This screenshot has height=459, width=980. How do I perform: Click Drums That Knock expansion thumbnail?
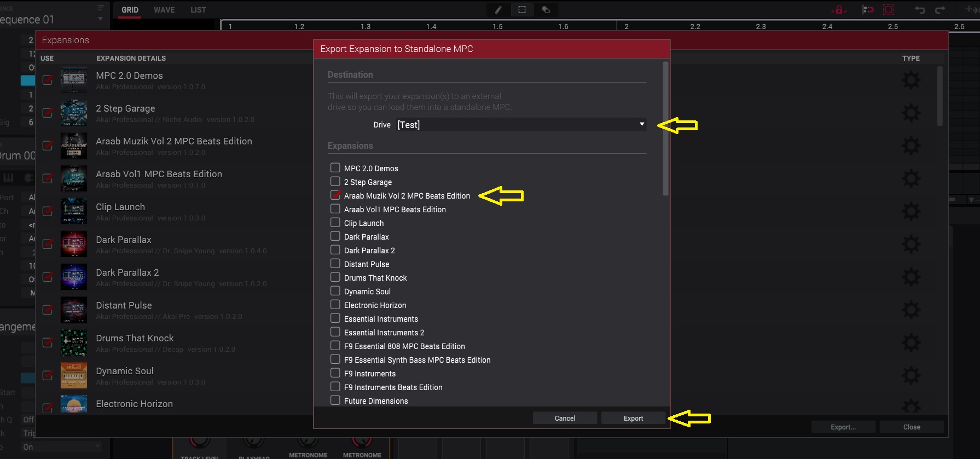[74, 342]
